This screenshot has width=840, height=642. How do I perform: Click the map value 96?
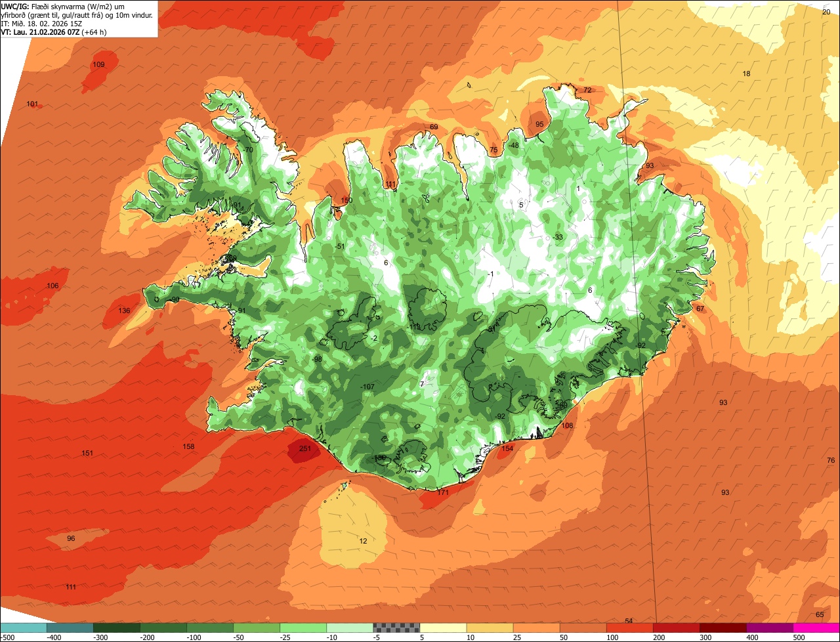point(71,538)
